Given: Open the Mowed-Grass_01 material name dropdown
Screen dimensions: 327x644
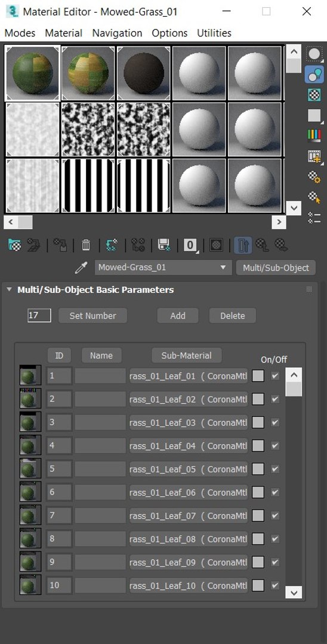Looking at the screenshot, I should 163,267.
